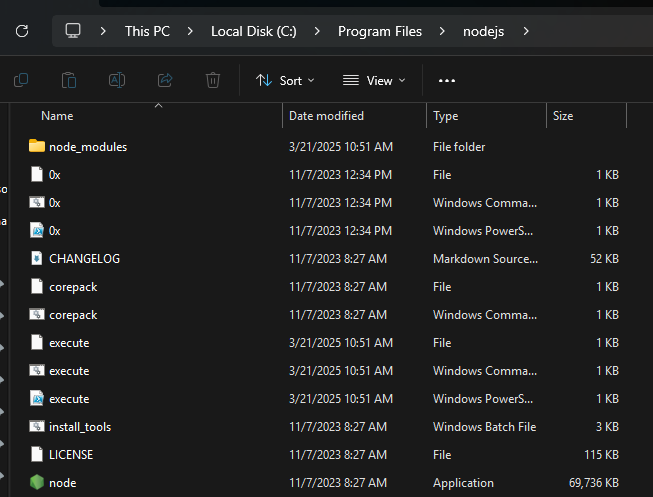Click the 69,736 KB size value
Viewport: 653px width, 497px height.
594,482
